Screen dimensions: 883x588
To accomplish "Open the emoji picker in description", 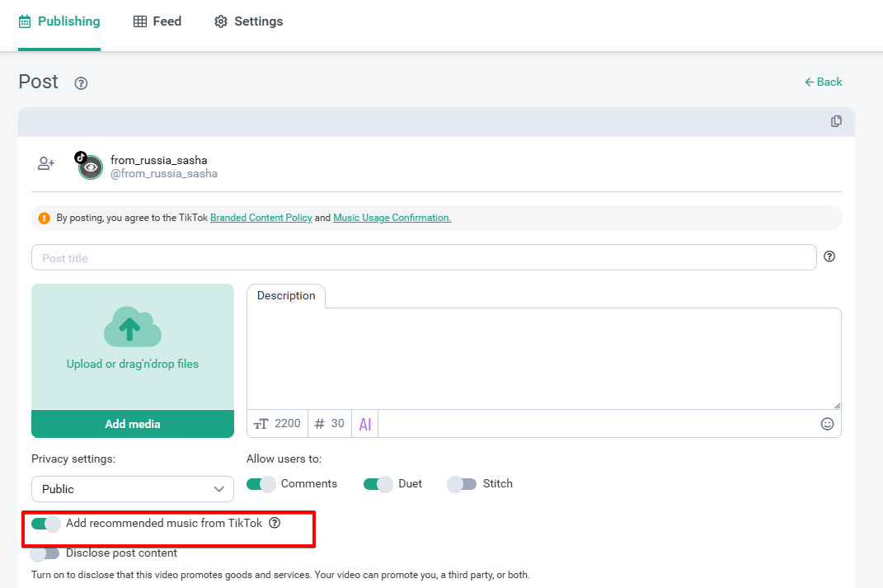I will pos(827,424).
